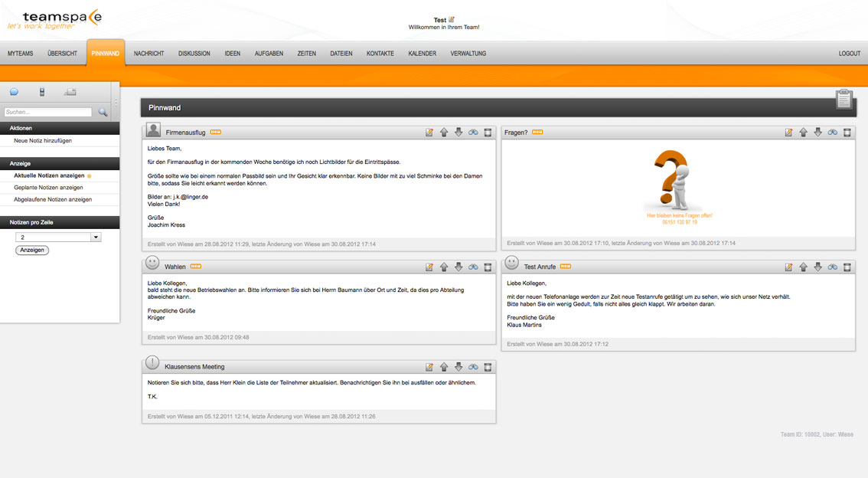The image size is (868, 478).
Task: Open the MYTEAMS tab
Action: coord(21,54)
